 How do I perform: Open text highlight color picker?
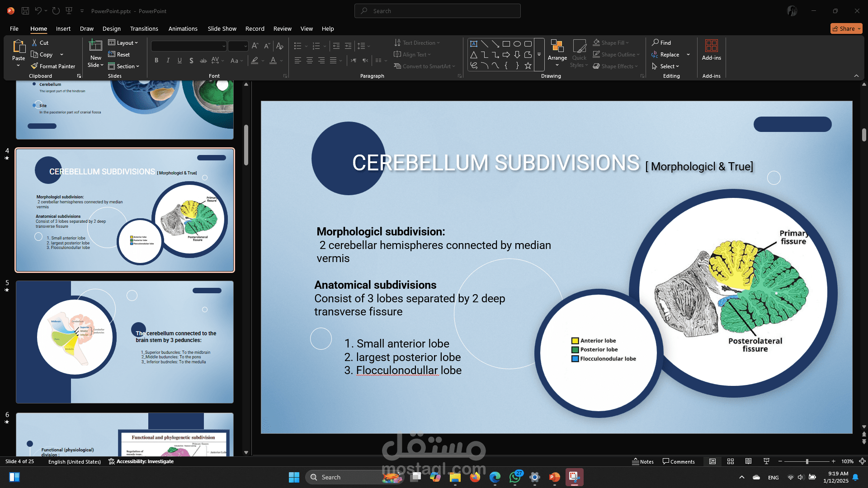[x=255, y=60]
